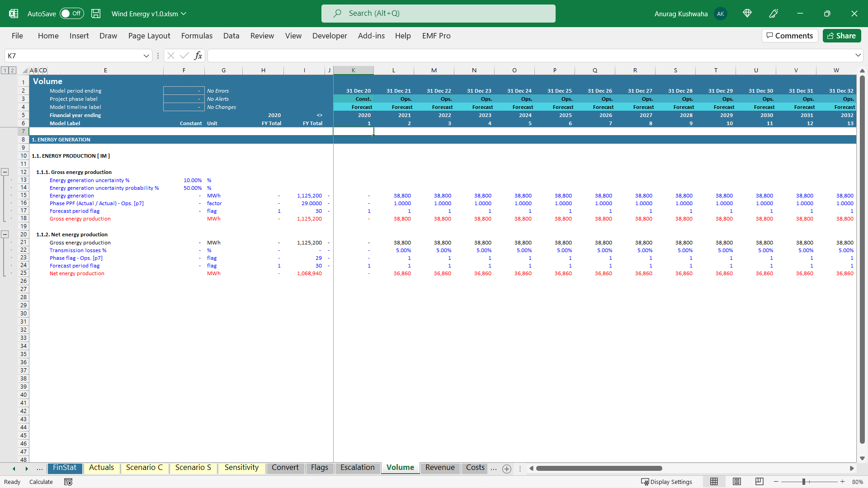Viewport: 868px width, 488px height.
Task: Click the zoom slider handle
Action: [x=804, y=482]
